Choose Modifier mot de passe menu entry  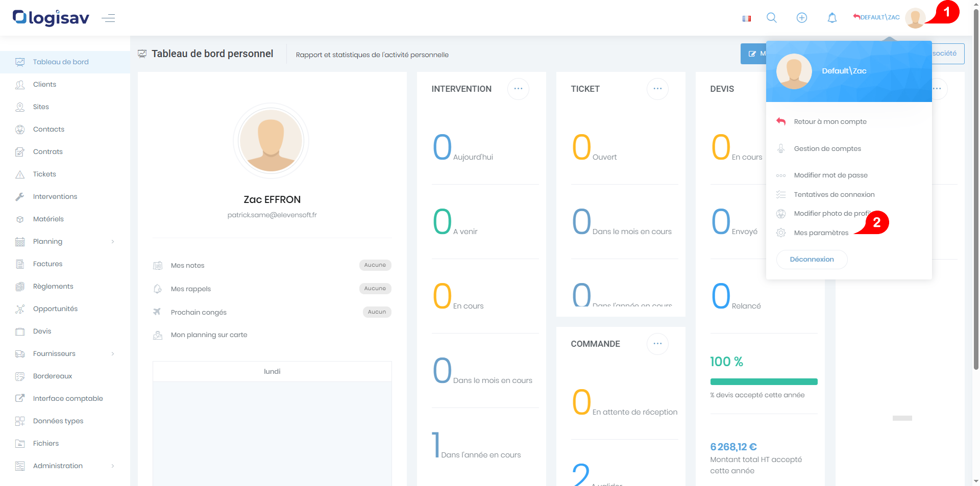[x=830, y=175]
